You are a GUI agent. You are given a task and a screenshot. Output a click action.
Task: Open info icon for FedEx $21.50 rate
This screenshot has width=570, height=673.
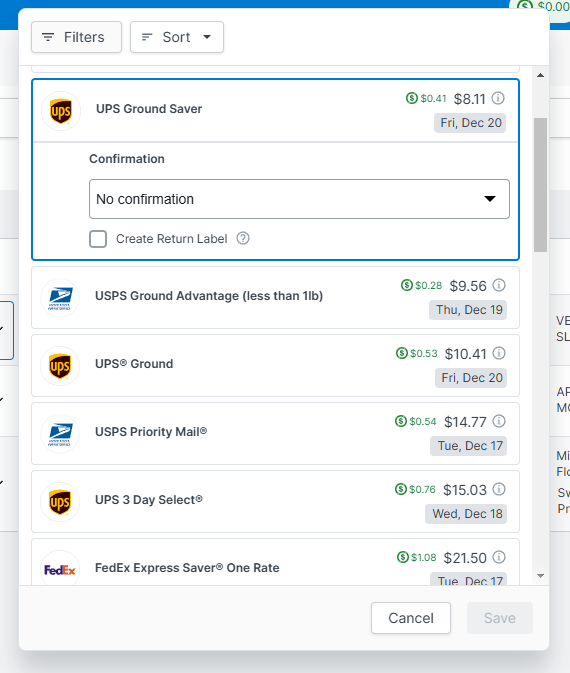coord(499,557)
